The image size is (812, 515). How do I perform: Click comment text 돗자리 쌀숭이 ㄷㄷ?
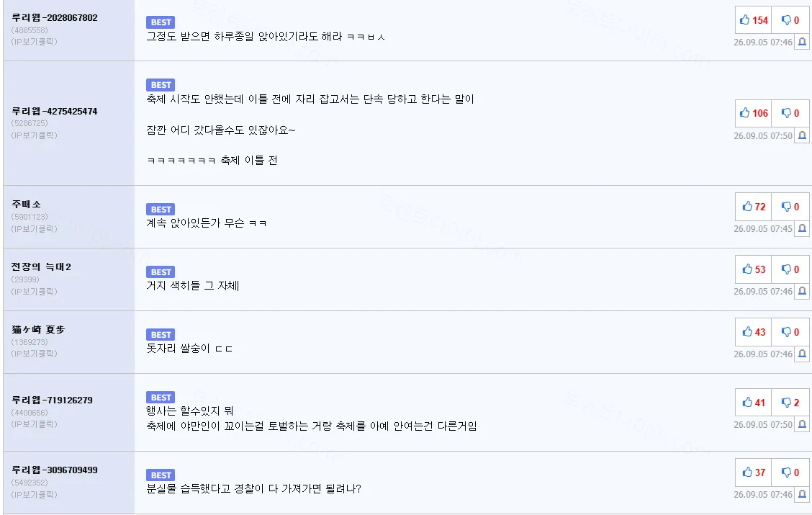(189, 348)
